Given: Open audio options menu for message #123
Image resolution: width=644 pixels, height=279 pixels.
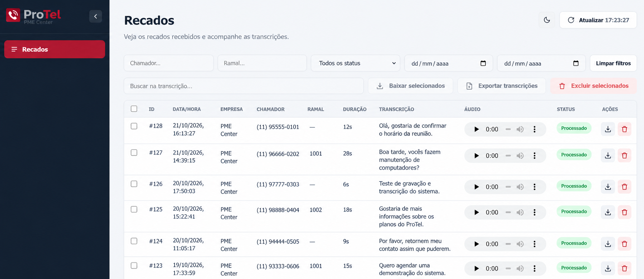Looking at the screenshot, I should (x=535, y=269).
